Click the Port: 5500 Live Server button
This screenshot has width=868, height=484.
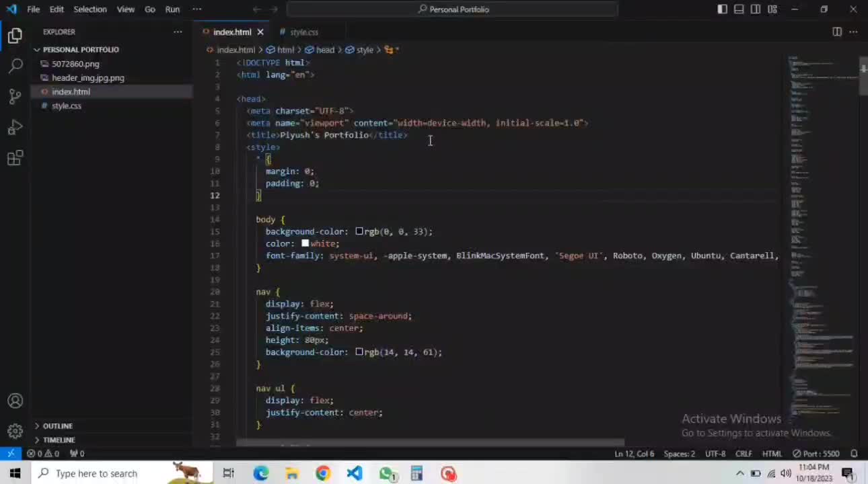816,454
